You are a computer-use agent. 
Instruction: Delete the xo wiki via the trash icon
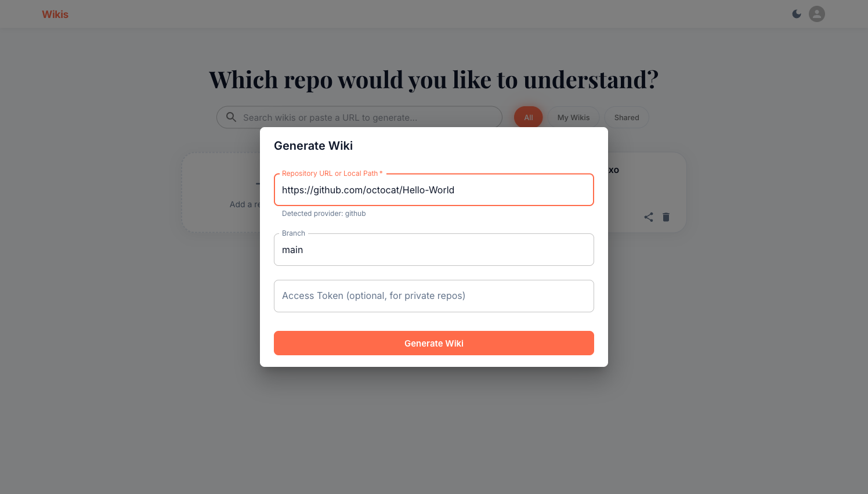click(x=666, y=217)
